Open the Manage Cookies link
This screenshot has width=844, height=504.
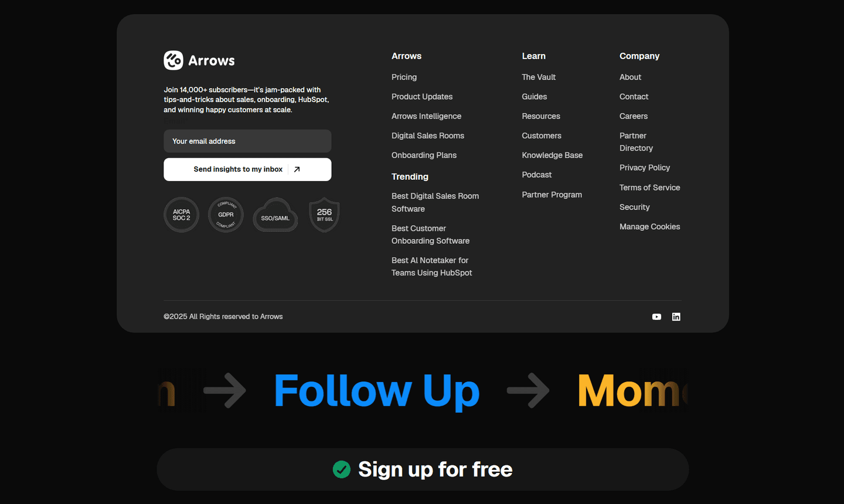pyautogui.click(x=649, y=227)
